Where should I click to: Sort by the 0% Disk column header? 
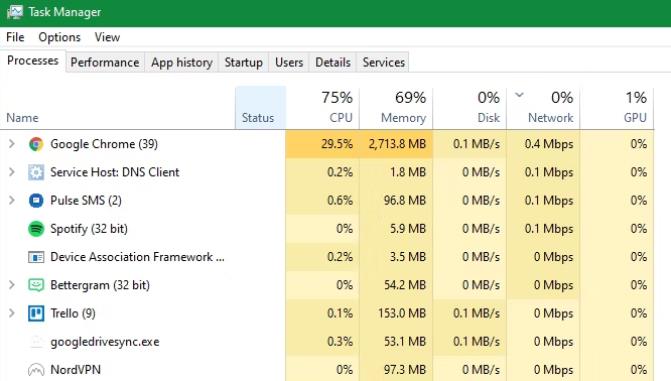[x=470, y=107]
